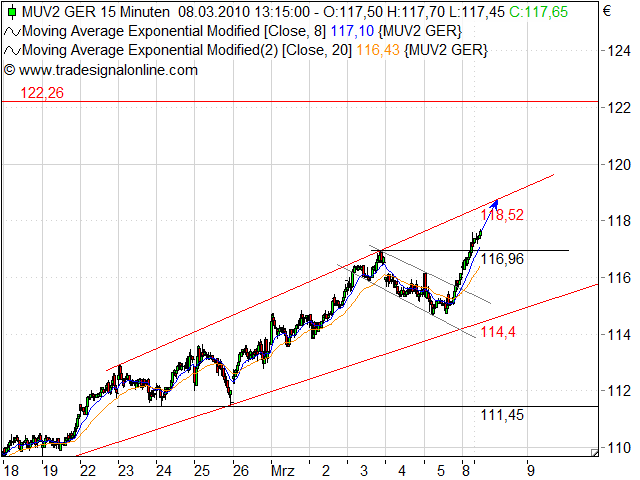This screenshot has height=480, width=640.
Task: Select the red 118,52 target label
Action: [503, 215]
